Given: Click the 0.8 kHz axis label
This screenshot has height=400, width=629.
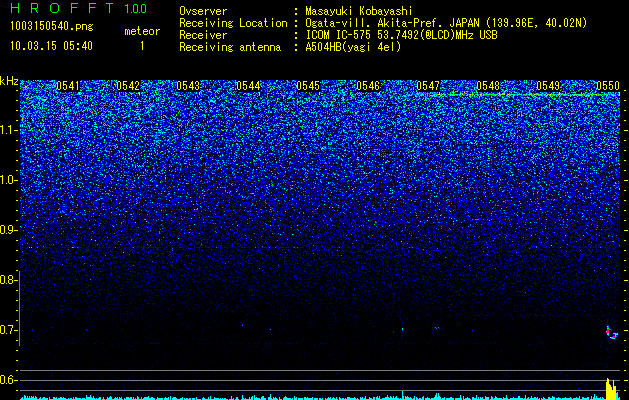Looking at the screenshot, I should tap(9, 280).
